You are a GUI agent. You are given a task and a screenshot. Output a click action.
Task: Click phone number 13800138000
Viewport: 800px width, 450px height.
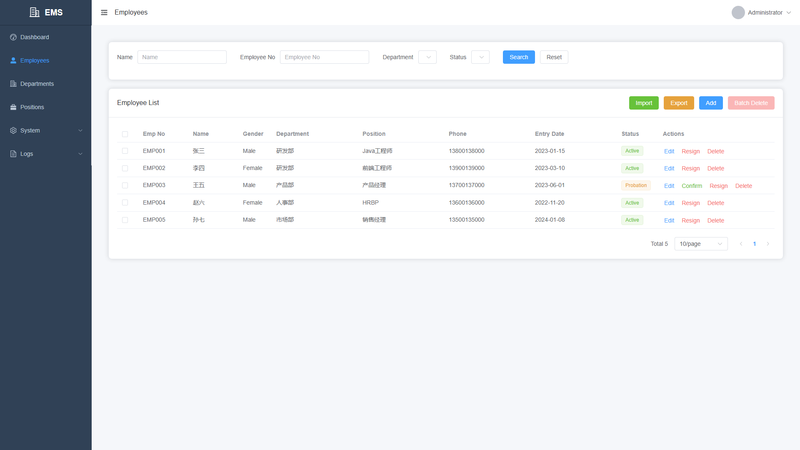tap(466, 151)
